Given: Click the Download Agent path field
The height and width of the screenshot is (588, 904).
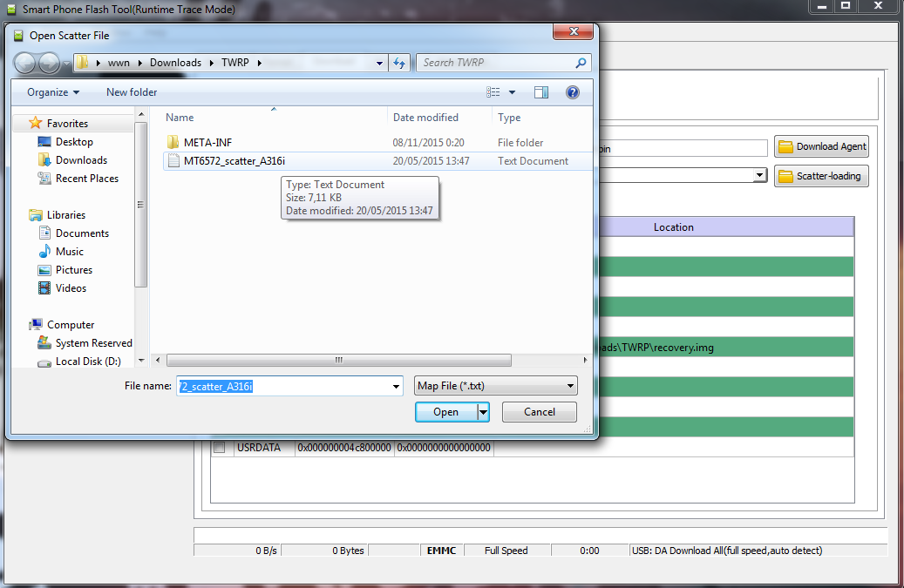Looking at the screenshot, I should click(x=683, y=149).
